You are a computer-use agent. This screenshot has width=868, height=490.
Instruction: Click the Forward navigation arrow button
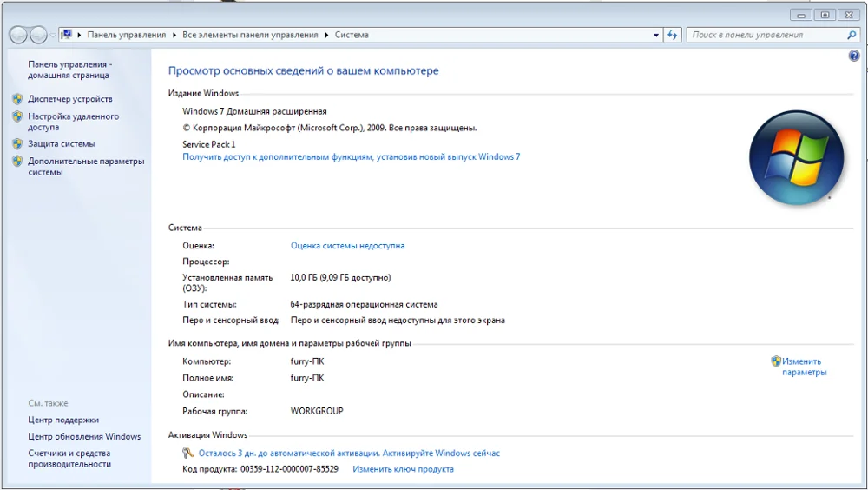coord(38,35)
